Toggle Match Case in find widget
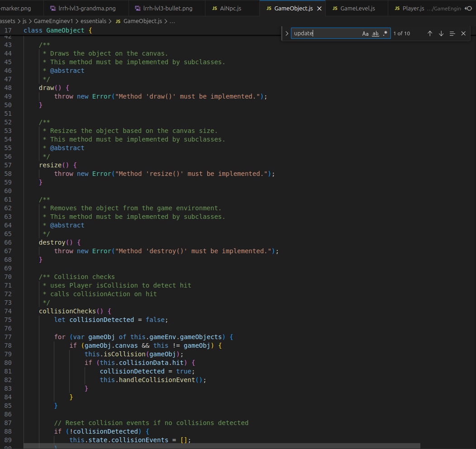This screenshot has width=476, height=449. click(365, 33)
